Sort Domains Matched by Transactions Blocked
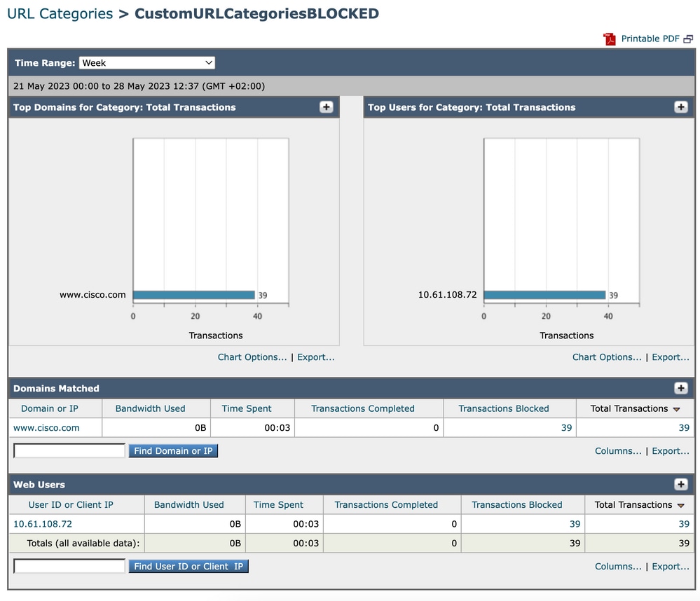The height and width of the screenshot is (601, 700). click(x=504, y=408)
